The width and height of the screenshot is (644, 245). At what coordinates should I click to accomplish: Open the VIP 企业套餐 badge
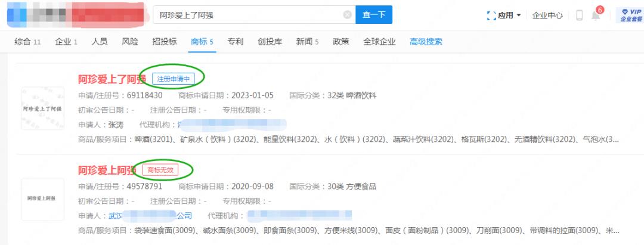click(x=629, y=15)
